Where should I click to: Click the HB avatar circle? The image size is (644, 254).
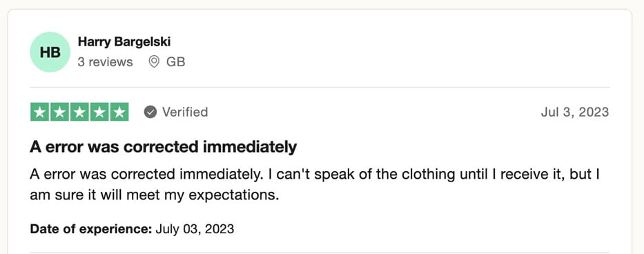(50, 52)
